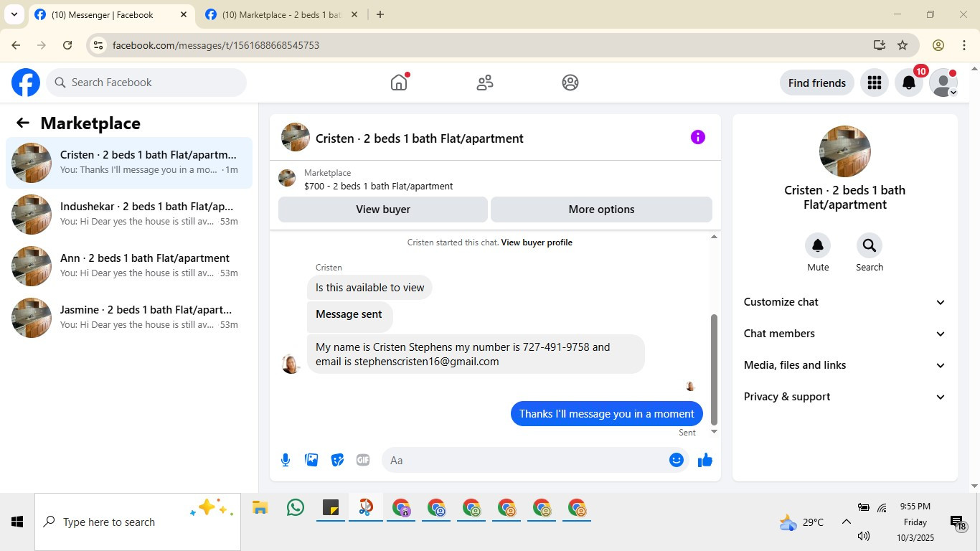Open the weather 29°C widget
The height and width of the screenshot is (551, 980).
click(x=801, y=522)
